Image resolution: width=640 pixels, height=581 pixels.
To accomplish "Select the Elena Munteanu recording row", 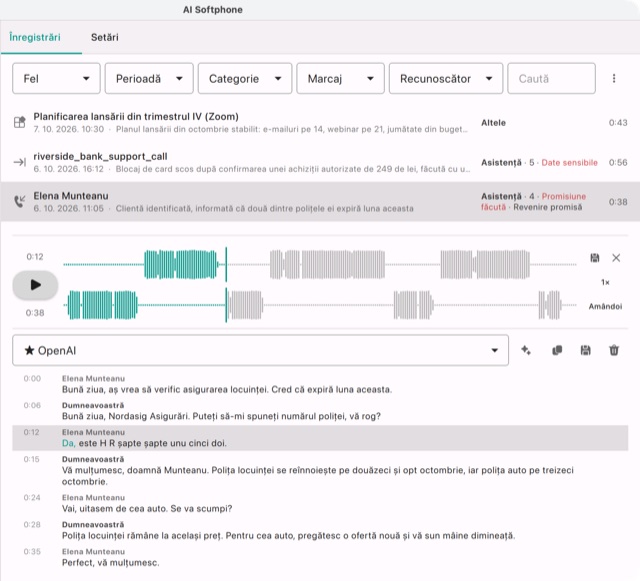I will click(320, 202).
